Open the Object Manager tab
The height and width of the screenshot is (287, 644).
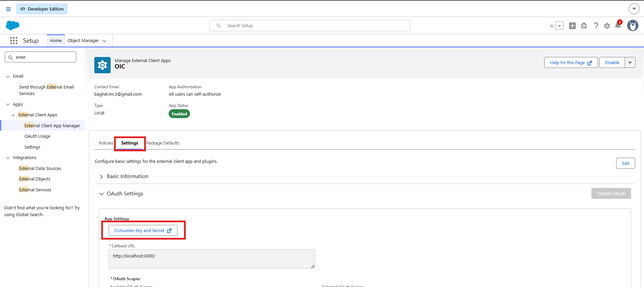coord(83,41)
